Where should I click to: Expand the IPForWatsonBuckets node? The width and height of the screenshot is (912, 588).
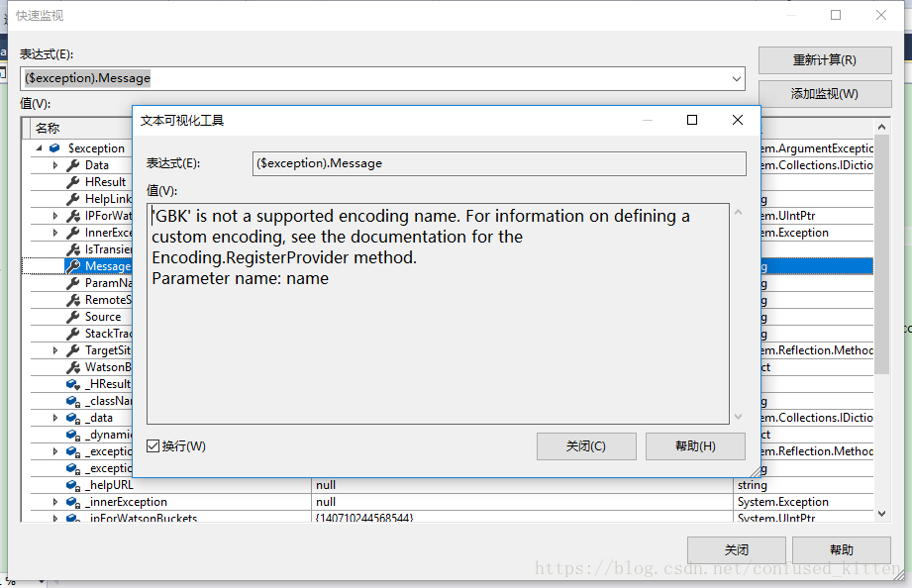tap(55, 216)
